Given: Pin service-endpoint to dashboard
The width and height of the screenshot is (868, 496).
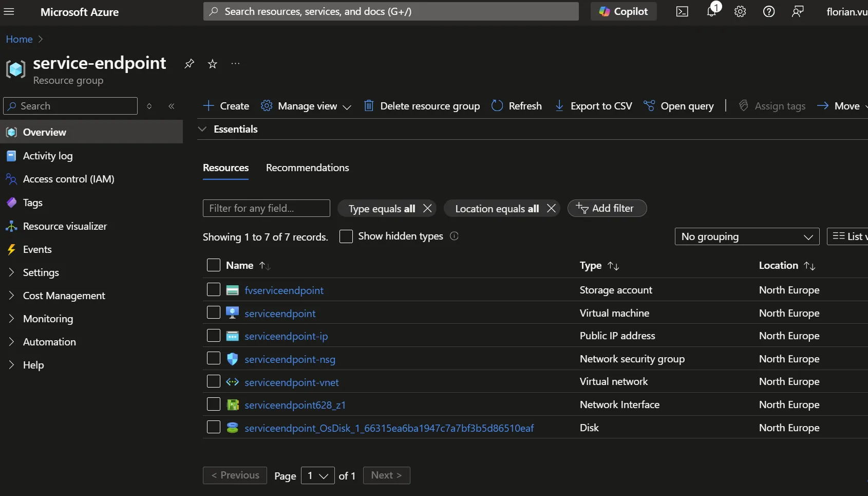Looking at the screenshot, I should click(189, 64).
